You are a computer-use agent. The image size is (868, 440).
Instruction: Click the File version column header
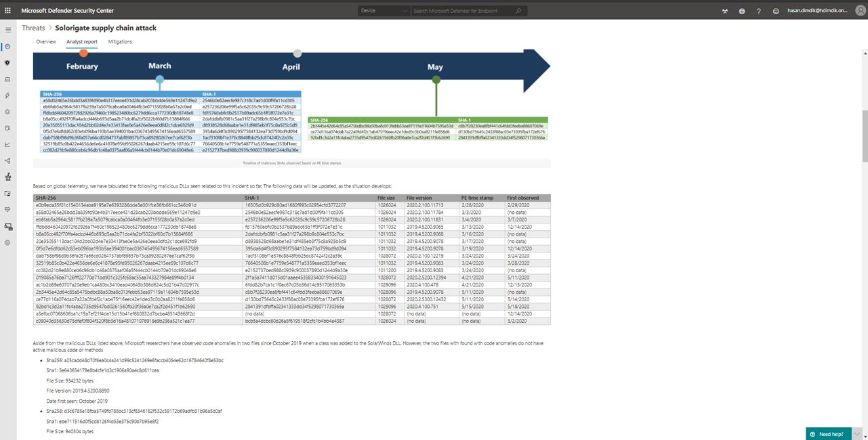[x=419, y=198]
